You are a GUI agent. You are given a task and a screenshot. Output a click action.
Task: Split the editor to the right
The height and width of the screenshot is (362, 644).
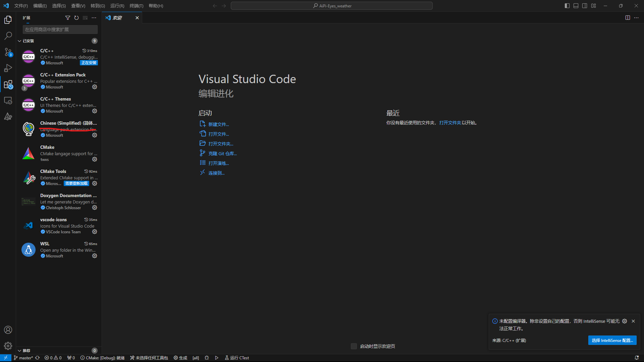point(628,18)
